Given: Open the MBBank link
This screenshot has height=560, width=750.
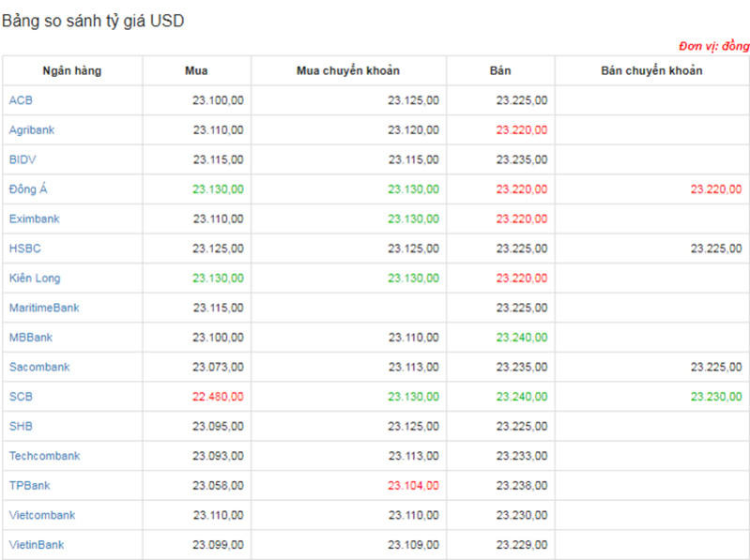Looking at the screenshot, I should tap(31, 338).
